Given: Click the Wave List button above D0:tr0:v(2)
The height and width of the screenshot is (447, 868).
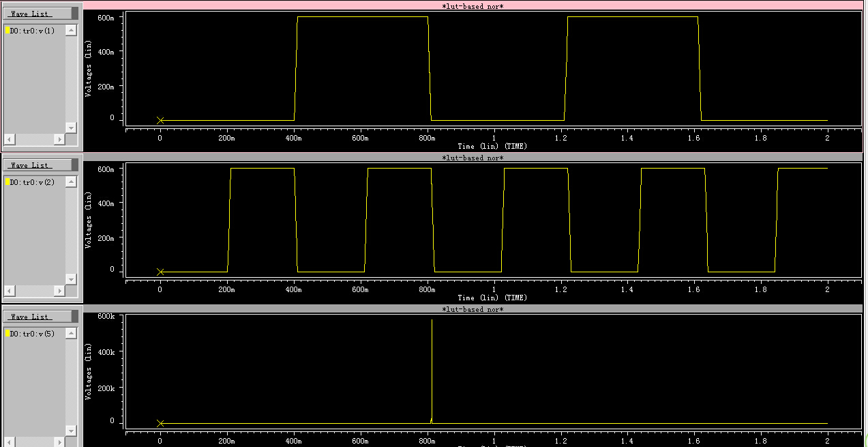Looking at the screenshot, I should (x=38, y=165).
